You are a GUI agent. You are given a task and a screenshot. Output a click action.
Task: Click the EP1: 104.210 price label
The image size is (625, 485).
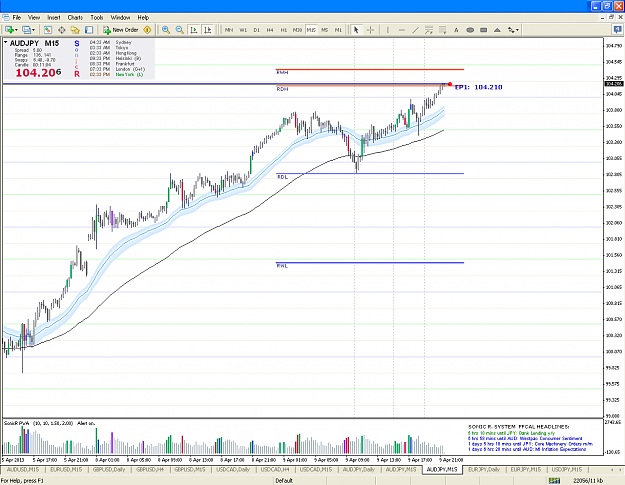(478, 87)
